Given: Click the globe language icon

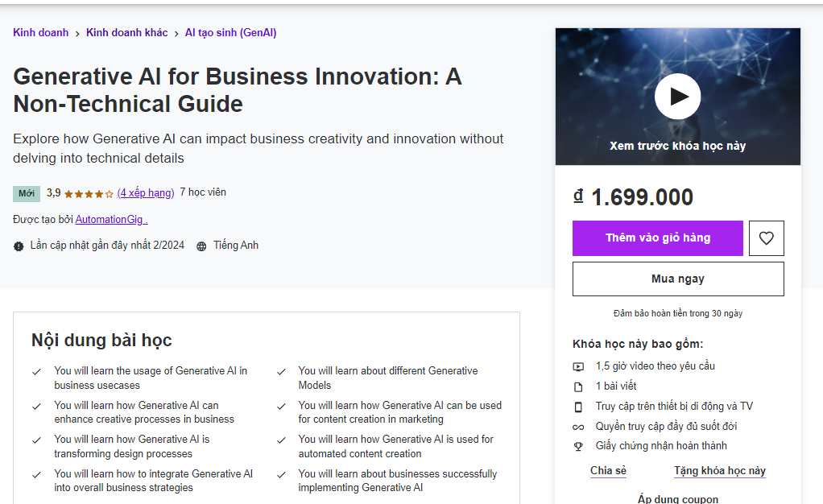Looking at the screenshot, I should pos(201,246).
